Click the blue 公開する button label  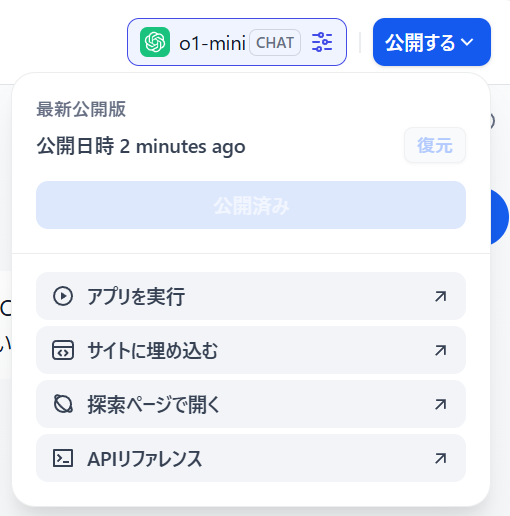tap(420, 42)
